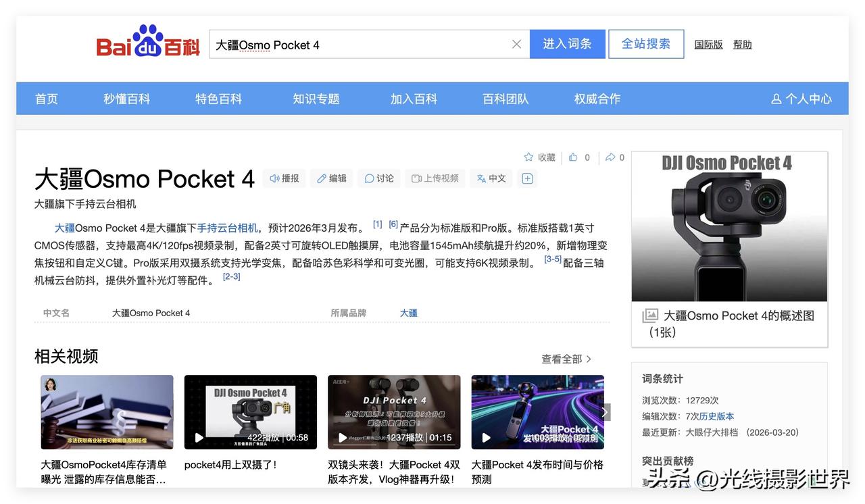This screenshot has height=504, width=865.
Task: Play the DJI Osmo Pocket 4 广角 video
Action: [199, 437]
